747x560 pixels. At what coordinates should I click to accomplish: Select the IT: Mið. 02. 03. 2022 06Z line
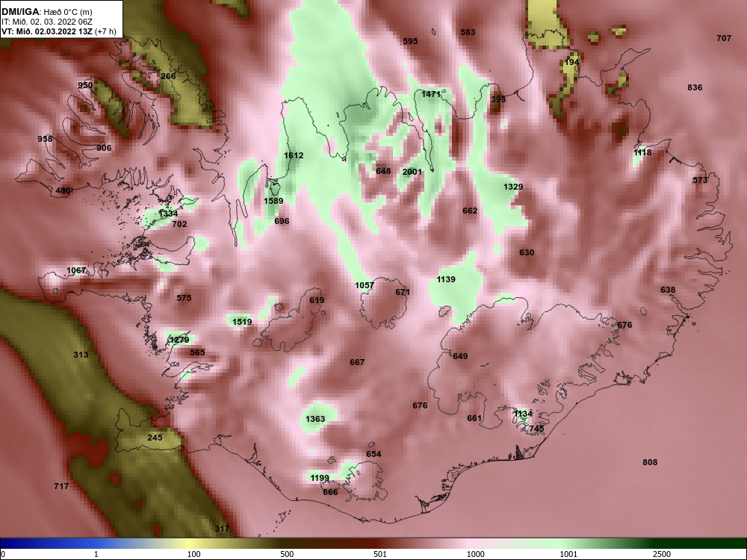click(x=46, y=22)
